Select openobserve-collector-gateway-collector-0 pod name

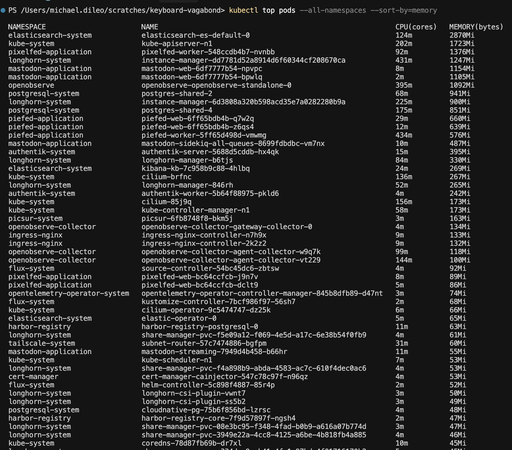pyautogui.click(x=227, y=227)
